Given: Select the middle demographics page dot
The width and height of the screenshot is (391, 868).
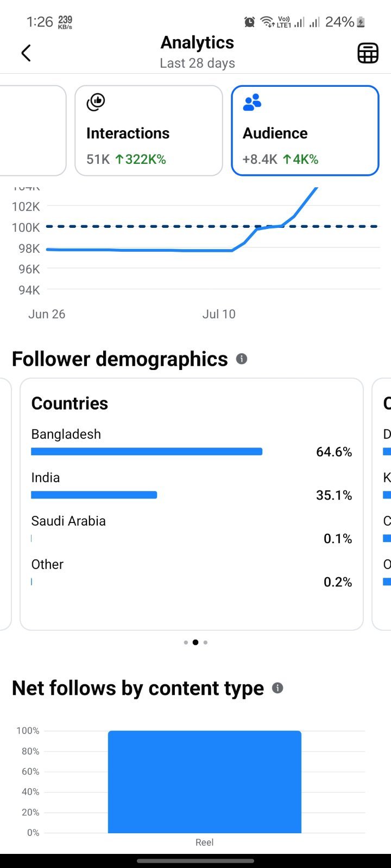Looking at the screenshot, I should pyautogui.click(x=195, y=642).
